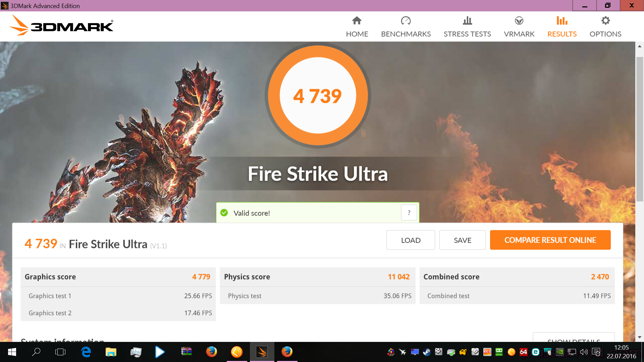Click the VRMark logo icon
Screen dimensions: 644x362
tap(519, 21)
